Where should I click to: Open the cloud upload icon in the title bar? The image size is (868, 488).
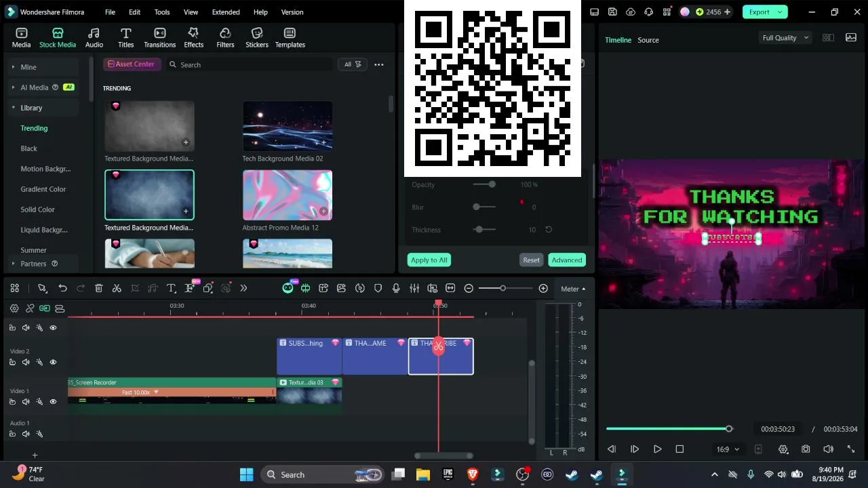pos(631,12)
